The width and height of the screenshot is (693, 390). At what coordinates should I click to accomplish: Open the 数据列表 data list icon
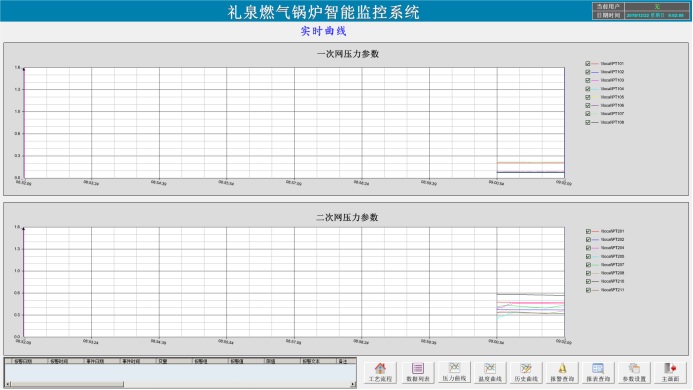(418, 373)
